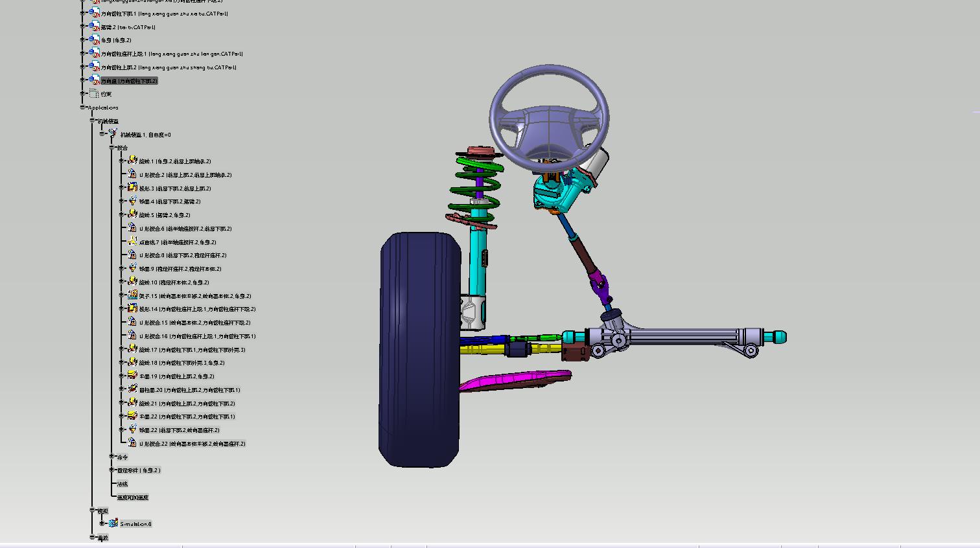Click the prismatic joint icon for 棱形.3

pyautogui.click(x=132, y=188)
